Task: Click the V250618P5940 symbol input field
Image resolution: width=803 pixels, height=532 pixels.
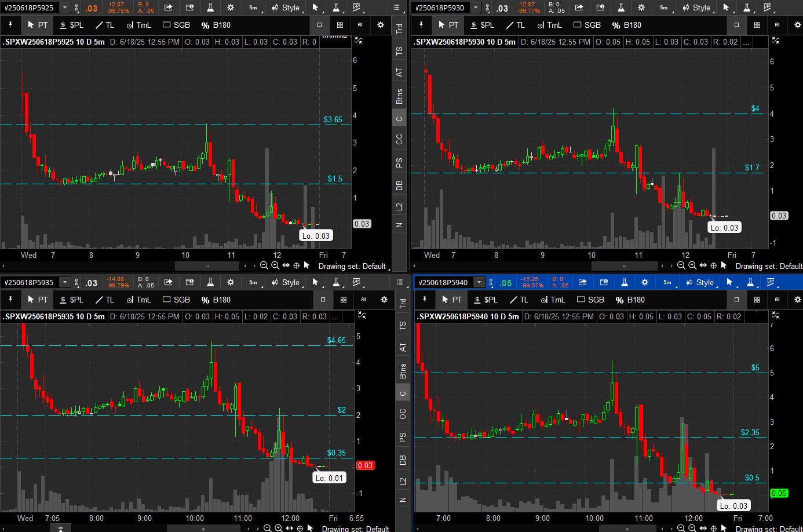Action: coord(444,282)
